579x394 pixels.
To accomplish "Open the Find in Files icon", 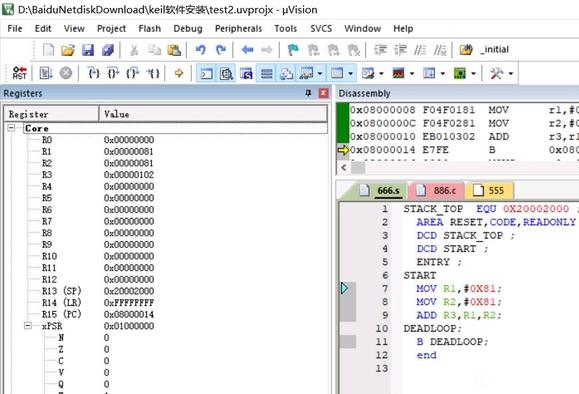I will [466, 50].
